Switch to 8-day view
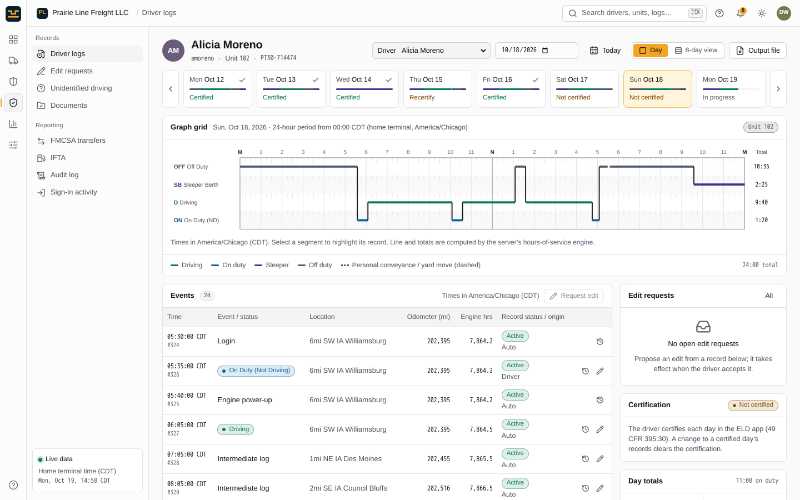 pyautogui.click(x=696, y=50)
